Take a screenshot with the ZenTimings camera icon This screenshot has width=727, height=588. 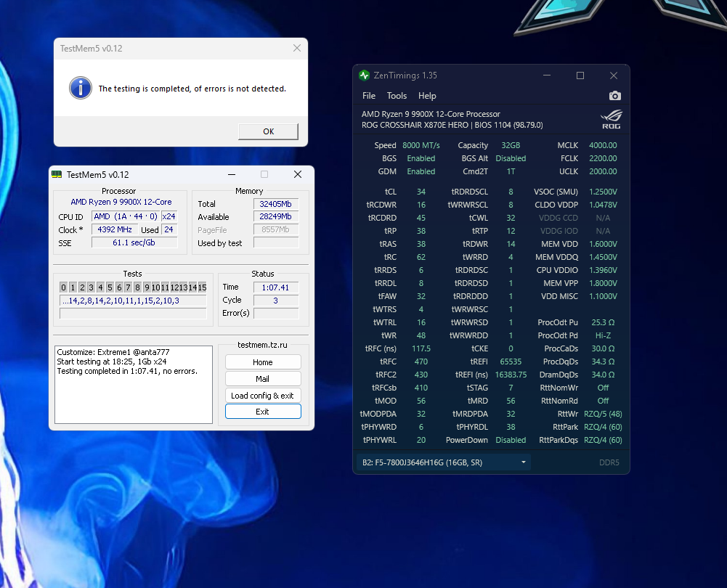click(614, 96)
